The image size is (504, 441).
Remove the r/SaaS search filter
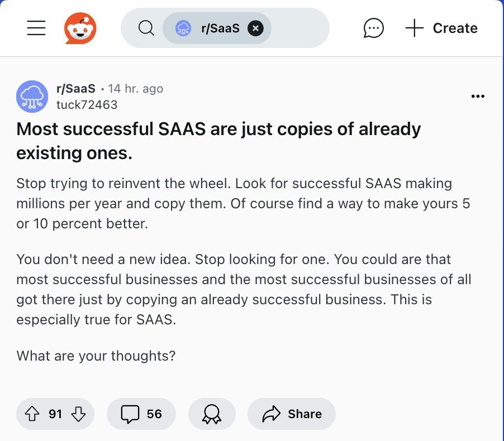click(255, 28)
